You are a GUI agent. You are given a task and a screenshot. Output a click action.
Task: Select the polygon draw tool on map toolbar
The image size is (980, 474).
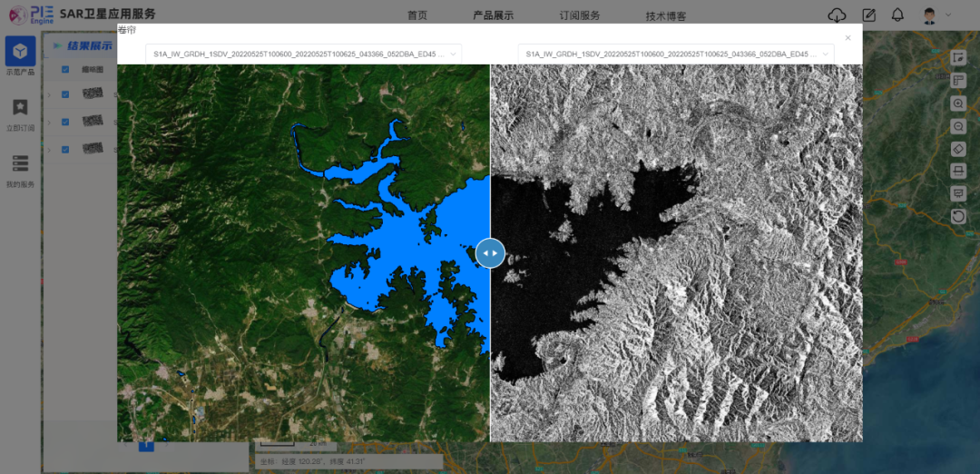(x=958, y=57)
